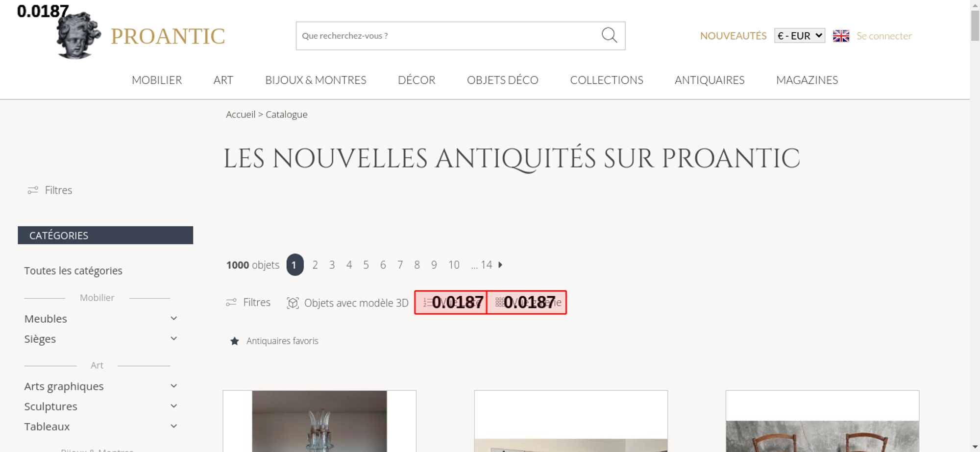This screenshot has height=452, width=980.
Task: Open the EUR currency dropdown
Action: [800, 36]
